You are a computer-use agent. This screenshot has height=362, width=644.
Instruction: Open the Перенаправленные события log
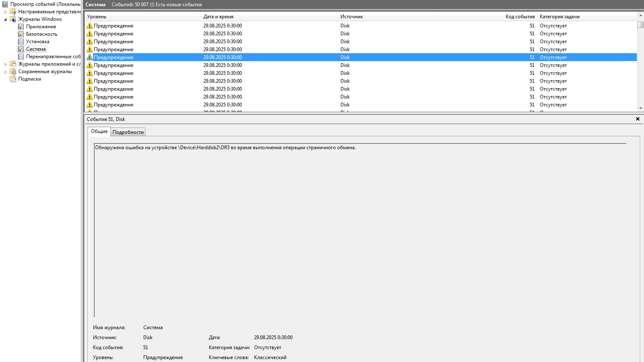[53, 57]
